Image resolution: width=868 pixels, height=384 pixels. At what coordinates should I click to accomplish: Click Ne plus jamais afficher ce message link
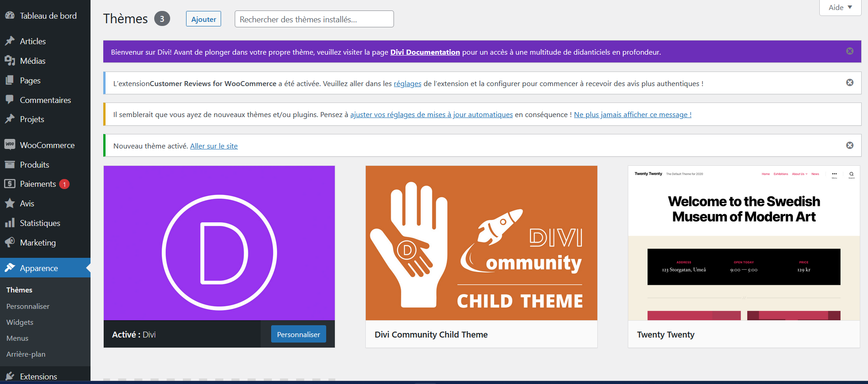(633, 114)
